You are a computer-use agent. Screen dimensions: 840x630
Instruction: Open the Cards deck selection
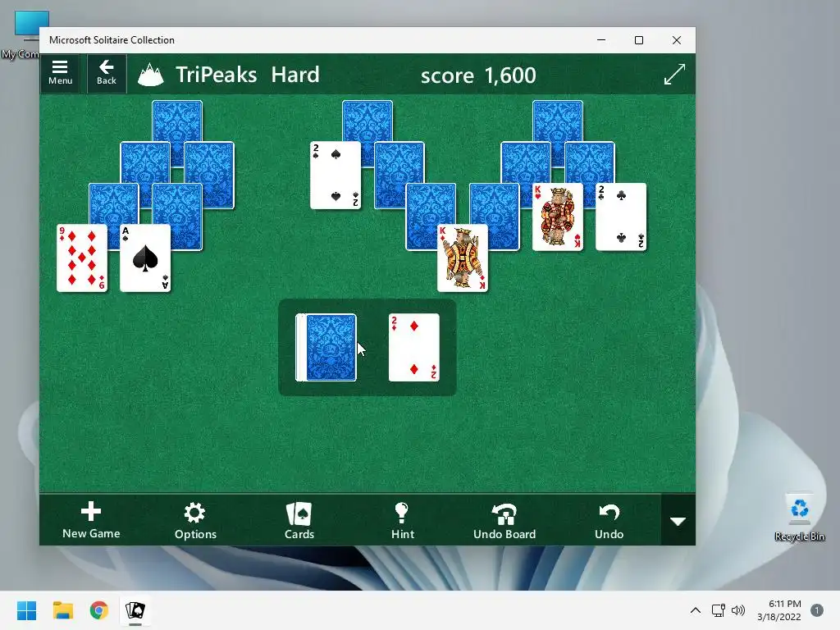299,519
